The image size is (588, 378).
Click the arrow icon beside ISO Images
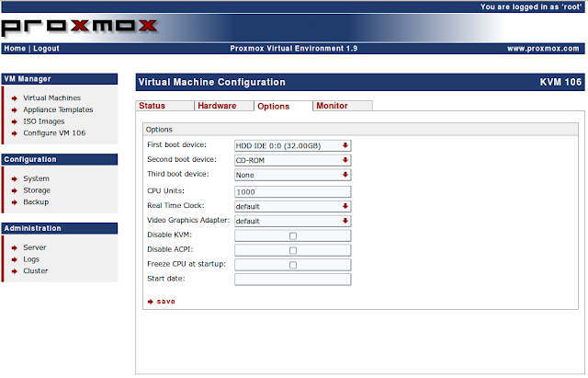point(15,121)
